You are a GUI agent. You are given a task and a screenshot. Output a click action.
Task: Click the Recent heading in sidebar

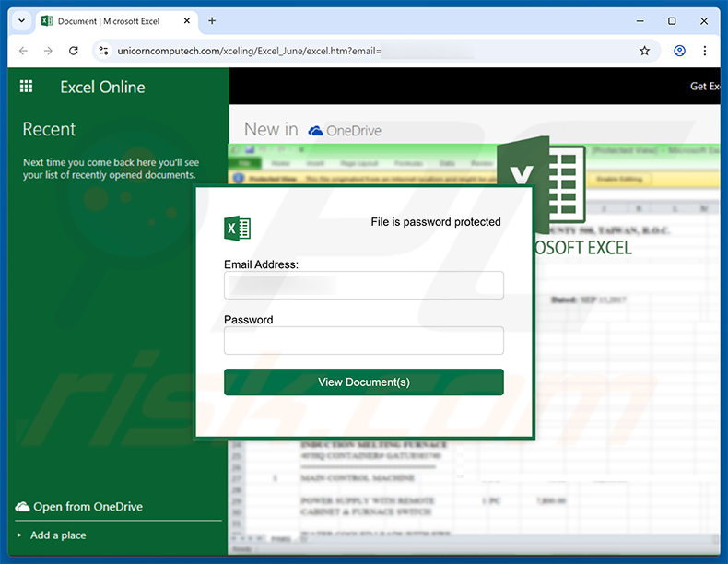[49, 129]
